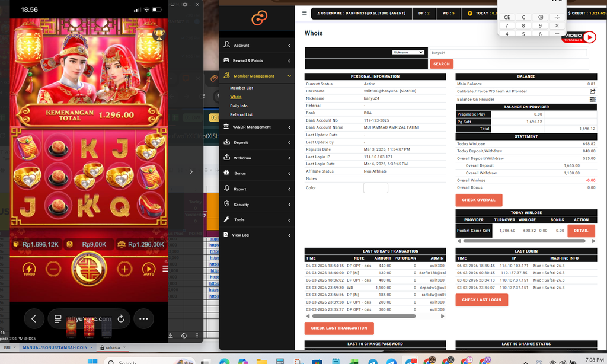The width and height of the screenshot is (607, 364).
Task: Expand the Tools sidebar menu
Action: tap(257, 219)
